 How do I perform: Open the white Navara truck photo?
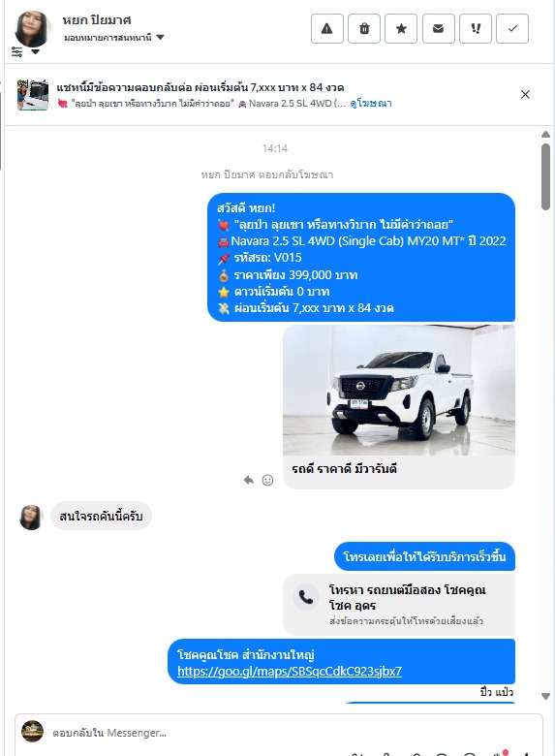tap(399, 390)
